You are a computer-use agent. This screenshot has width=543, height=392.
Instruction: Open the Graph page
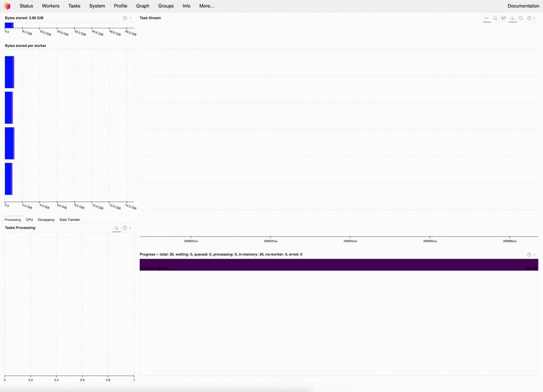coord(143,6)
